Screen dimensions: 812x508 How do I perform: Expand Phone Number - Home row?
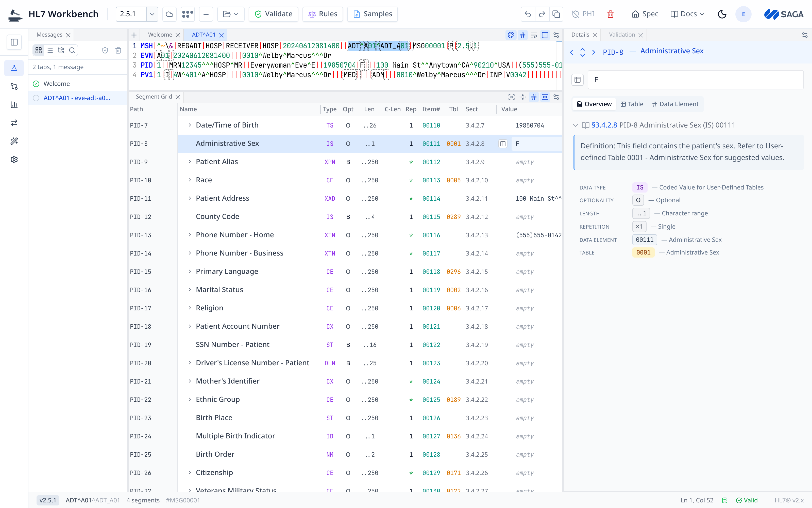[190, 235]
